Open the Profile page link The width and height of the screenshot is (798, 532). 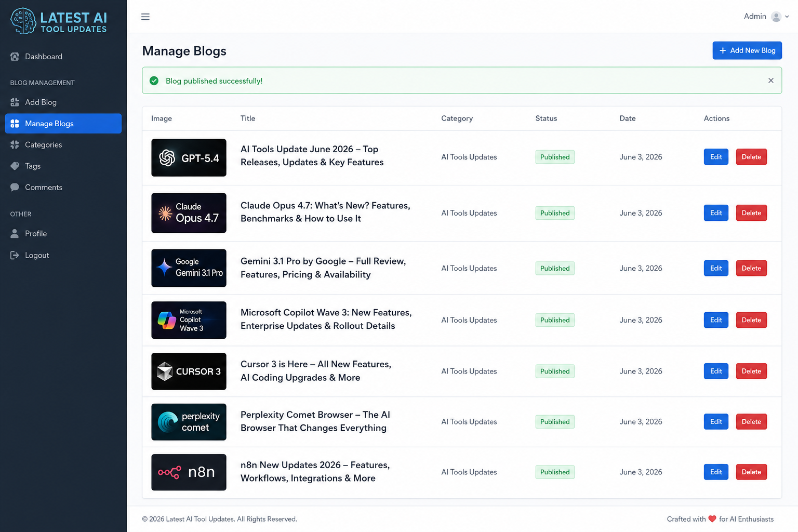click(63, 234)
